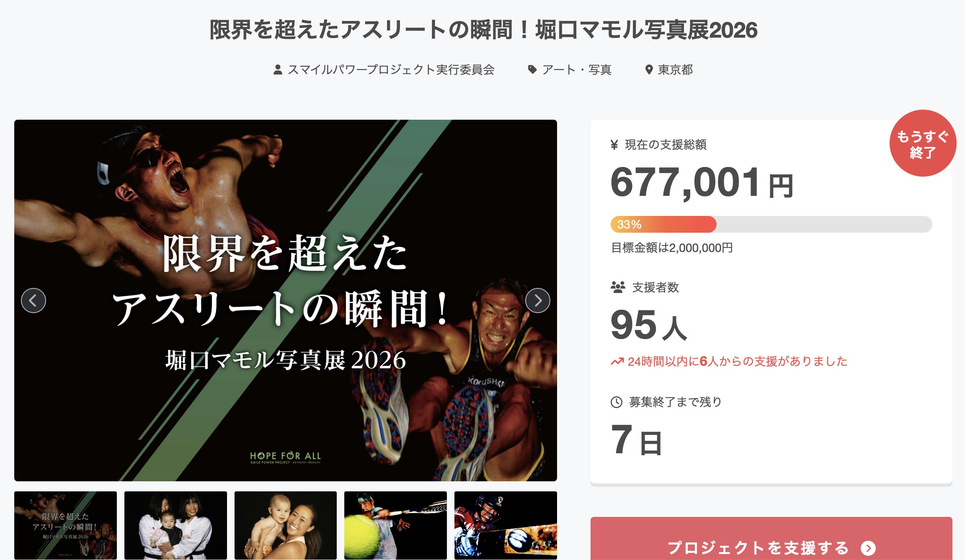
Task: Click the 33% funding progress bar
Action: click(771, 224)
